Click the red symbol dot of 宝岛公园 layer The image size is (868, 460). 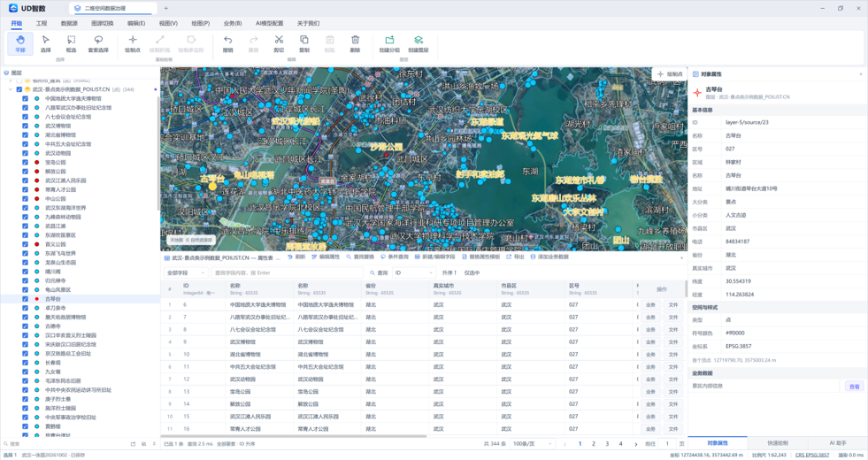(x=37, y=162)
